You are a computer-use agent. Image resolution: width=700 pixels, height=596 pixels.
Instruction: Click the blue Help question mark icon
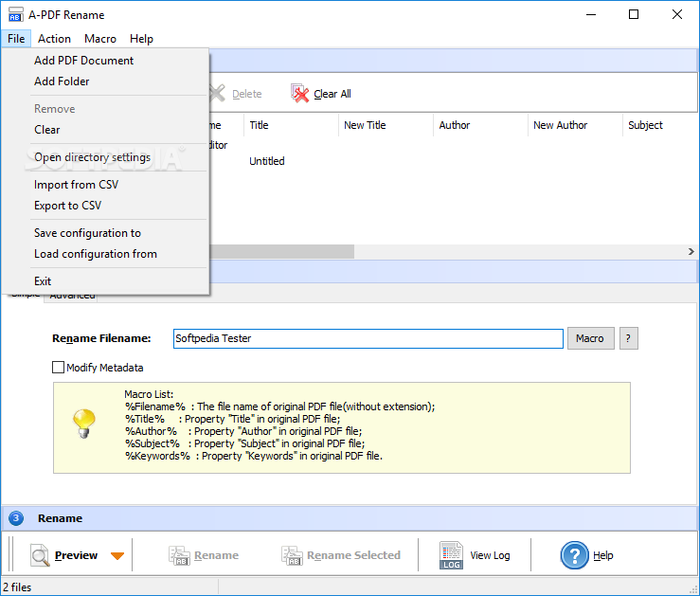click(x=574, y=555)
